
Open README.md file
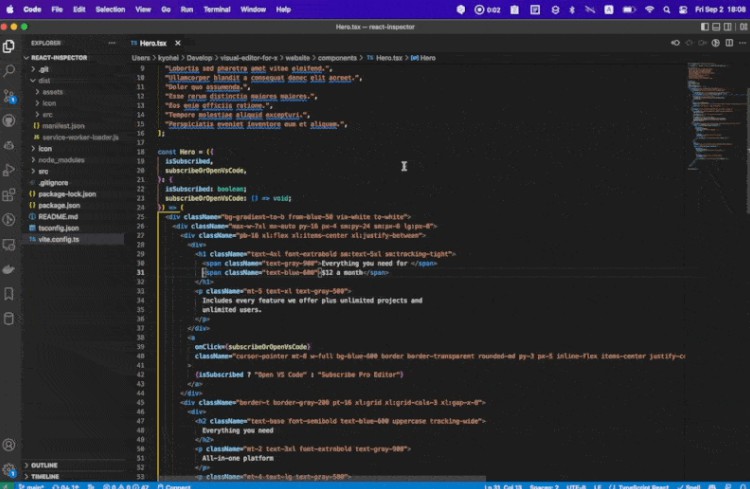click(57, 216)
